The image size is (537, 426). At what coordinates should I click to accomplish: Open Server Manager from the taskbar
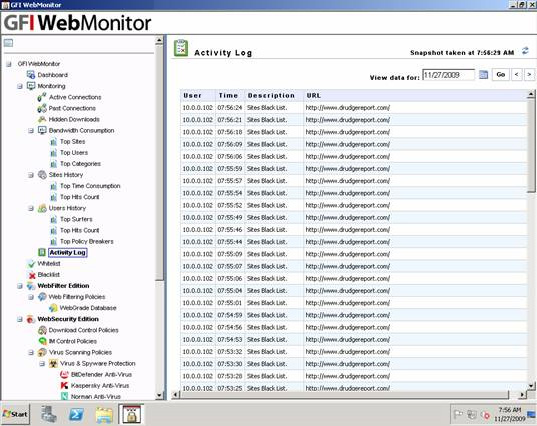[x=49, y=414]
